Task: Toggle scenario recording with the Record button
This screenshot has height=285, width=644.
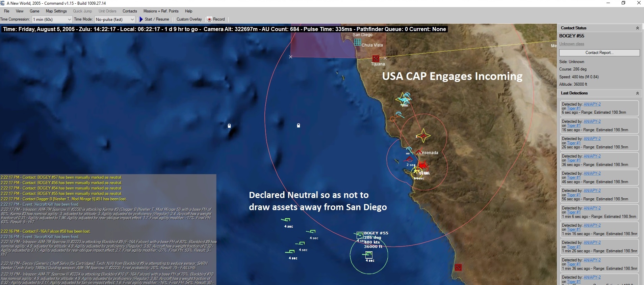Action: click(x=216, y=19)
